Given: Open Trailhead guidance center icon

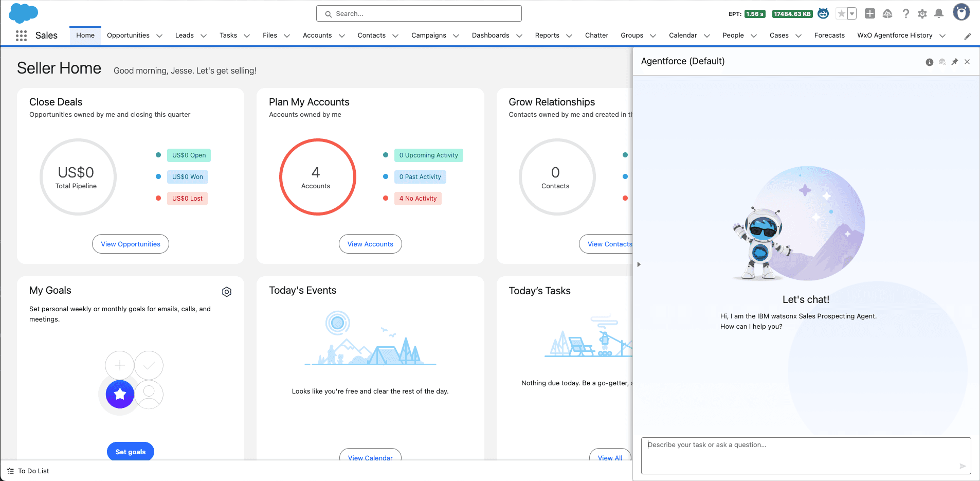Looking at the screenshot, I should point(887,14).
